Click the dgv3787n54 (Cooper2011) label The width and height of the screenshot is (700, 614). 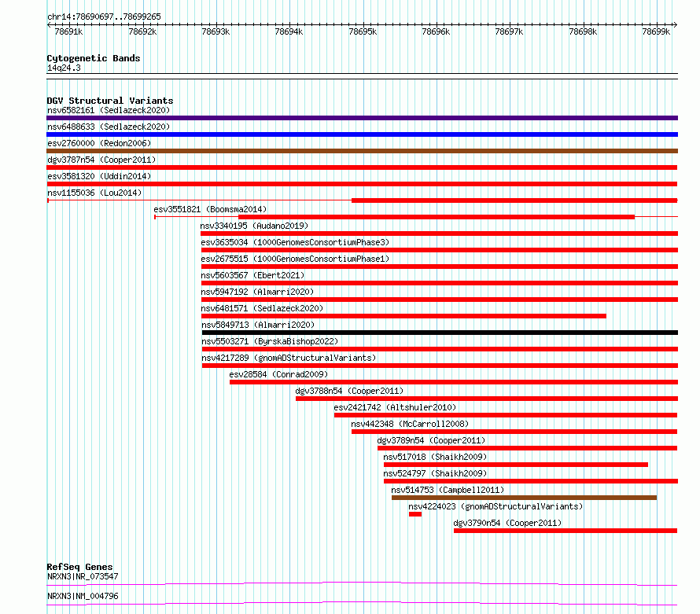coord(101,160)
